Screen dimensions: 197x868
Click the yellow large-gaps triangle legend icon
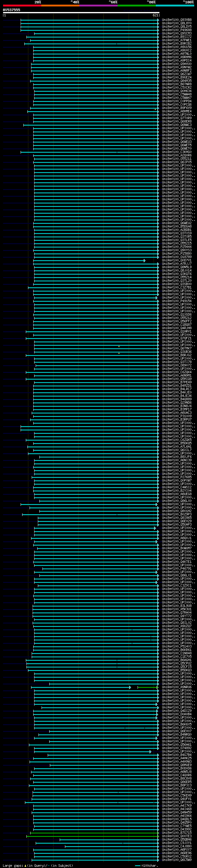[x=25, y=865]
